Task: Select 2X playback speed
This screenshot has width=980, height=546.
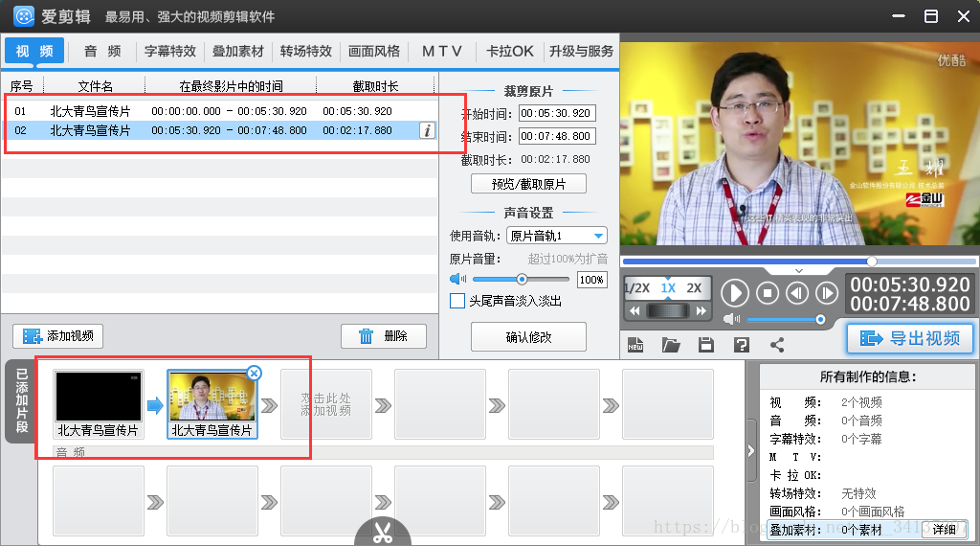Action: pyautogui.click(x=694, y=288)
